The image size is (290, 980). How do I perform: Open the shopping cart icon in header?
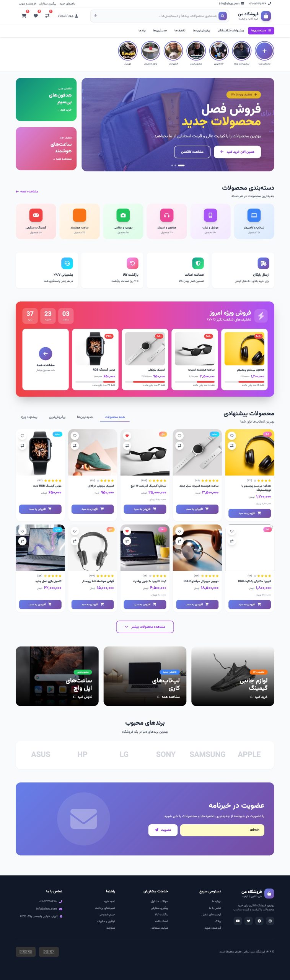24,16
